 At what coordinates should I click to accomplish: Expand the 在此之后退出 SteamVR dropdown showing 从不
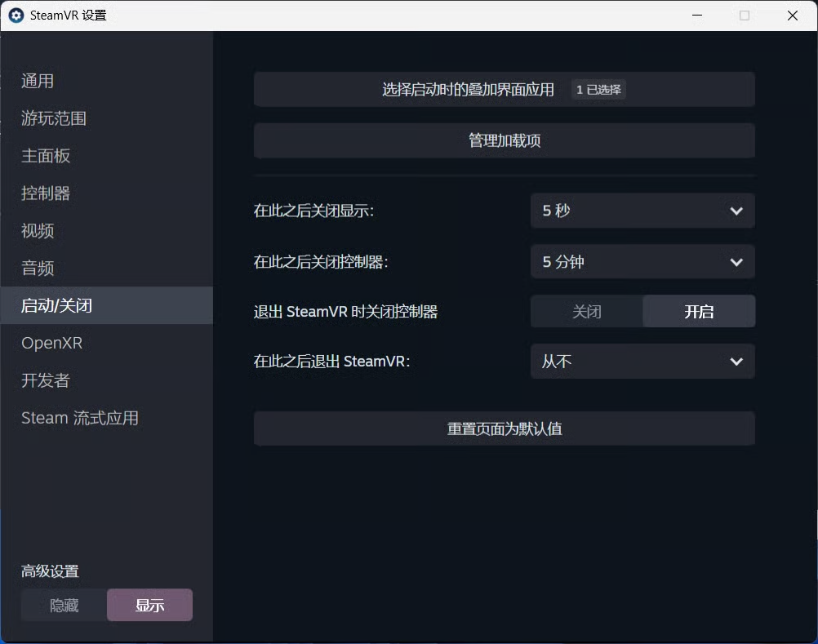pos(642,362)
